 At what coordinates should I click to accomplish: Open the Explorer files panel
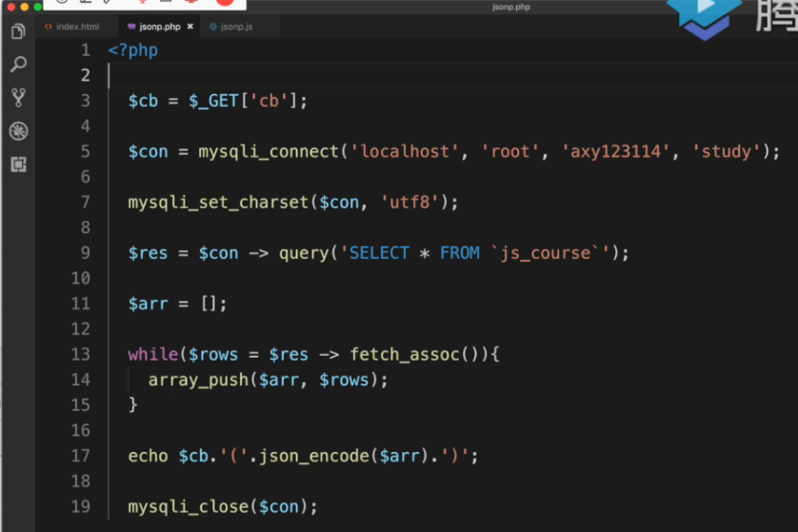pos(18,31)
